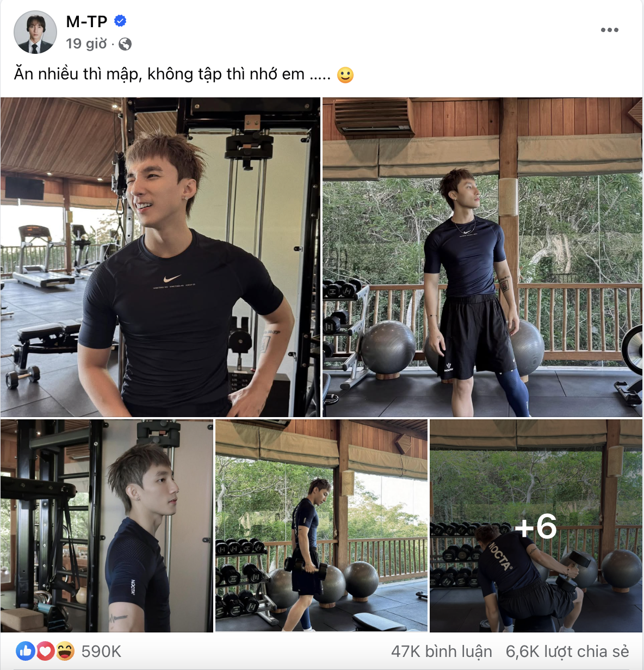
Task: Click the heart Love reaction icon
Action: coord(45,650)
